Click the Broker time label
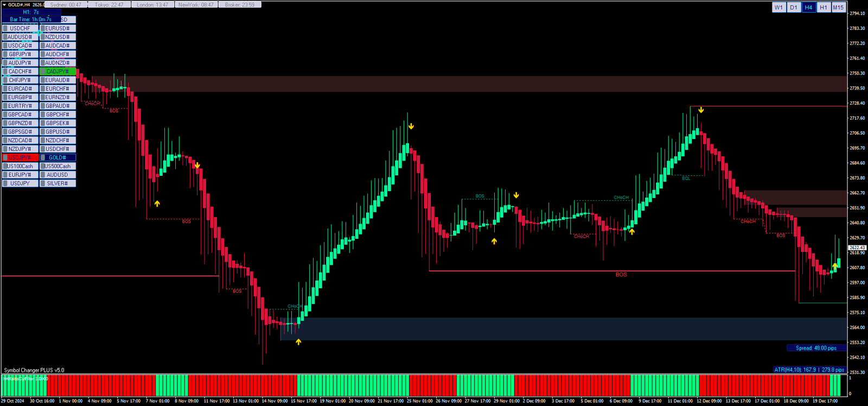The image size is (868, 406). 240,5
